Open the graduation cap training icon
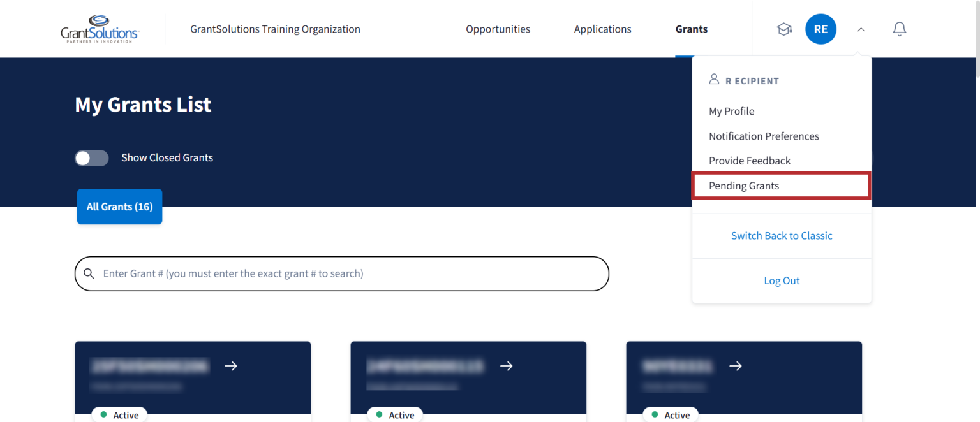The height and width of the screenshot is (422, 980). [x=784, y=29]
